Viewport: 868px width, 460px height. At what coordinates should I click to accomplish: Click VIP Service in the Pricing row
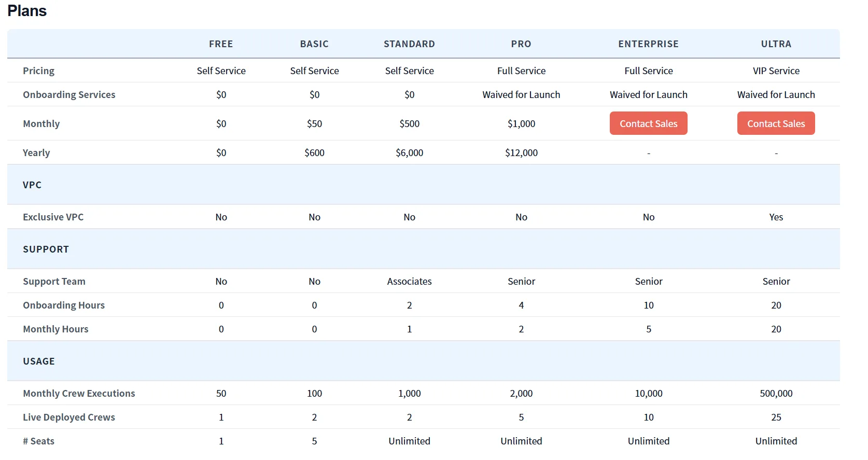[776, 71]
